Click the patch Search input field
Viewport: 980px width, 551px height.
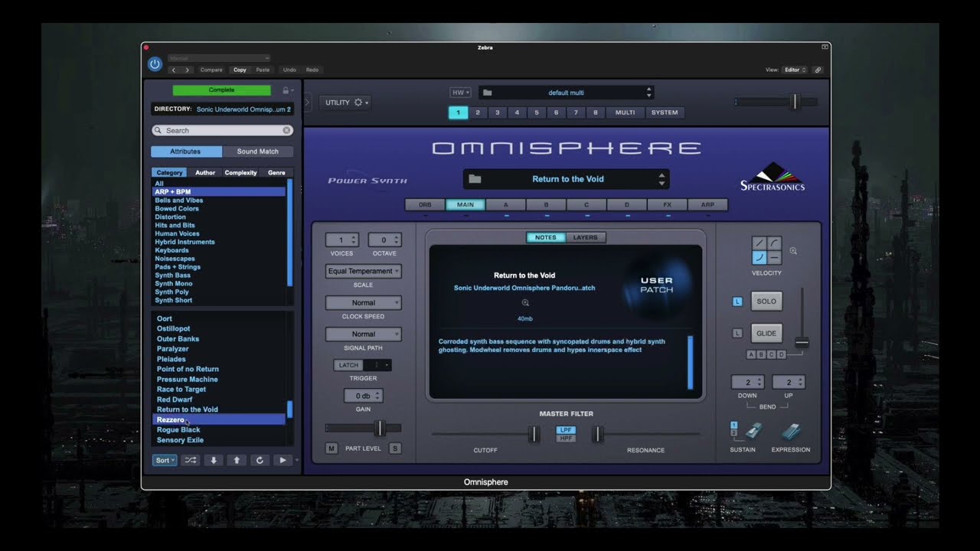tap(222, 131)
